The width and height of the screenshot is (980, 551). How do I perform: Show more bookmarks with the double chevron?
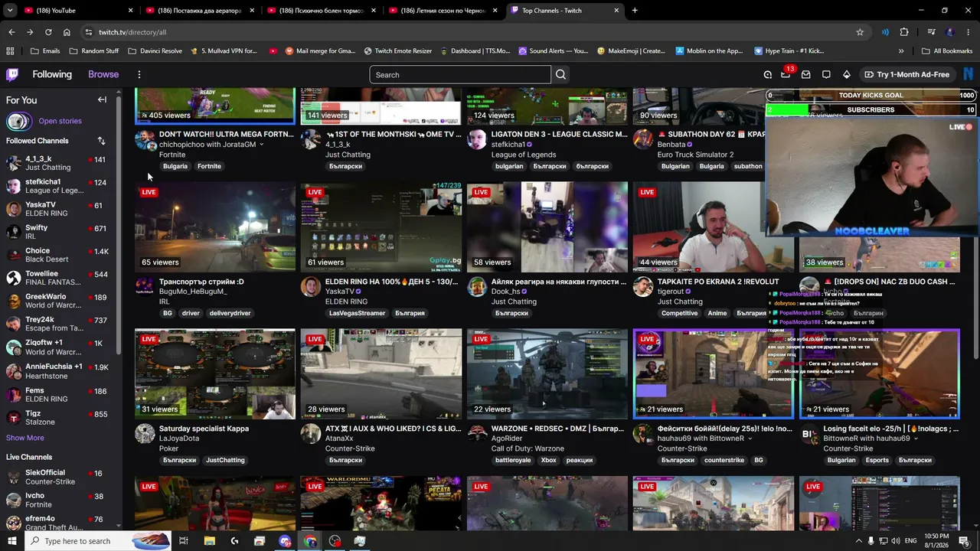pos(901,51)
